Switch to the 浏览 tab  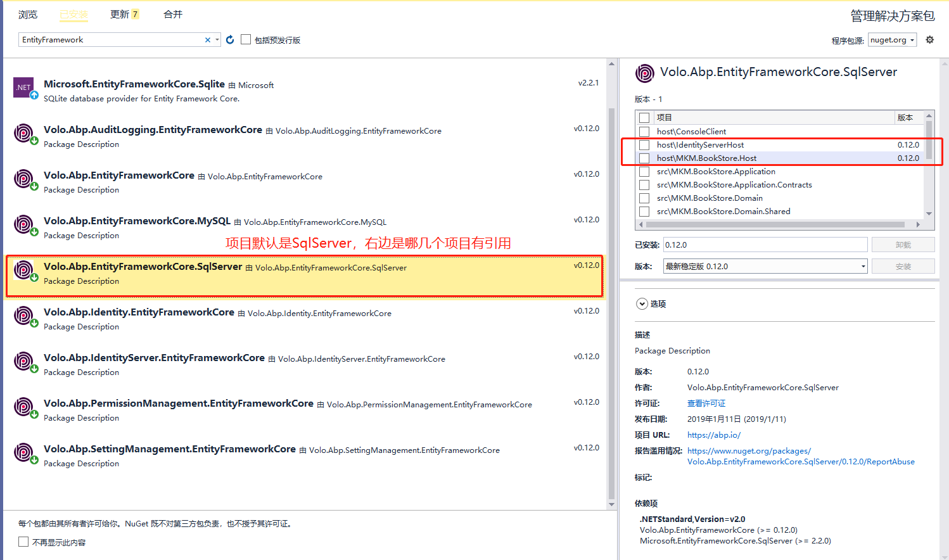(28, 15)
